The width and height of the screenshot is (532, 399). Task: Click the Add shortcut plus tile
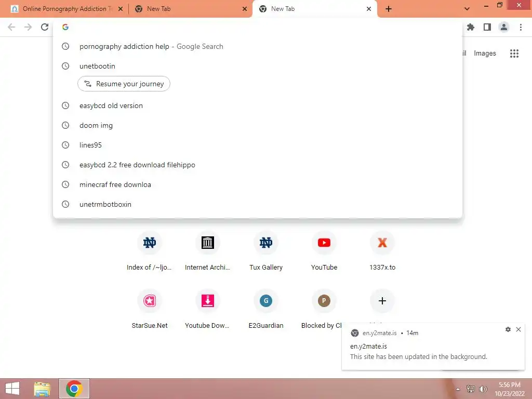tap(382, 301)
